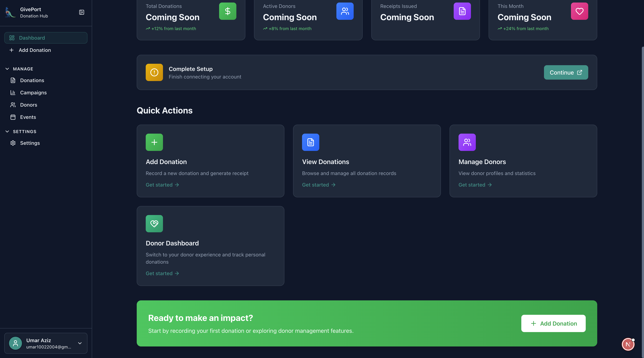Viewport: 644px width, 358px height.
Task: Click the heart icon on Donor Dashboard card
Action: 154,223
